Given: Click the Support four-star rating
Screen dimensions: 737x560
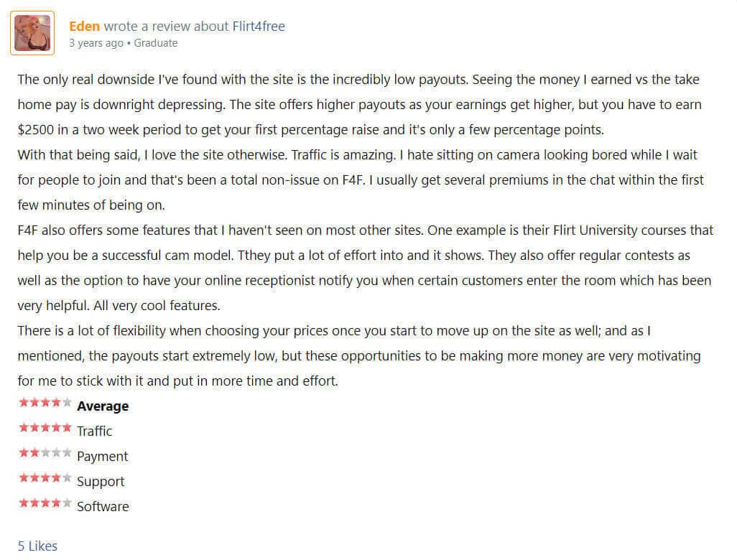Looking at the screenshot, I should click(45, 477).
